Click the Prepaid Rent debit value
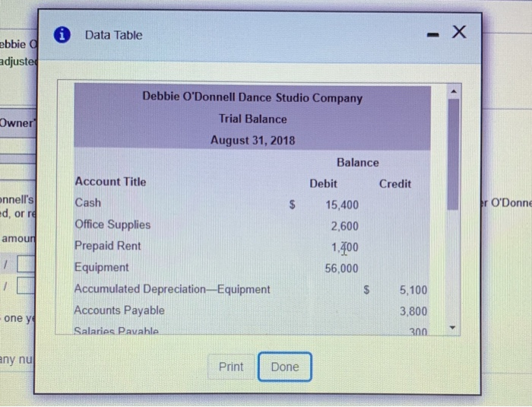The image size is (532, 407). 345,247
